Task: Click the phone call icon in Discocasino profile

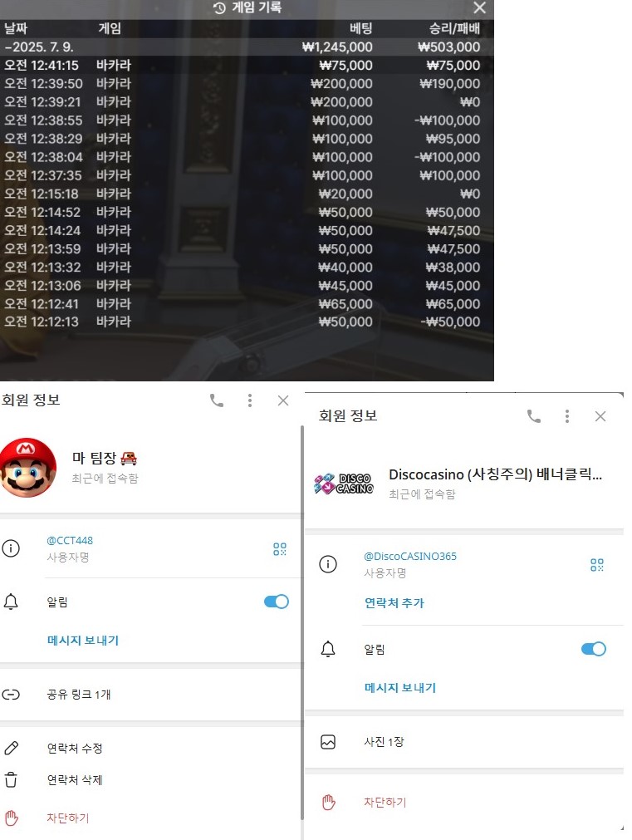Action: point(533,416)
